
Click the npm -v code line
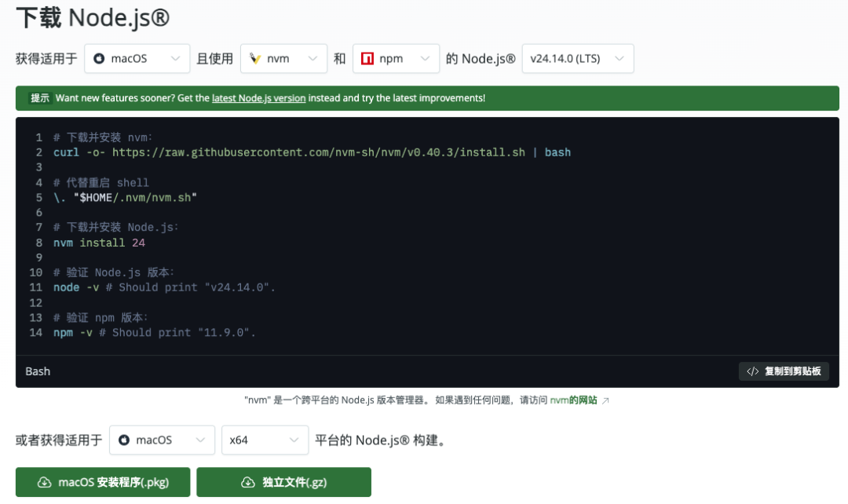(x=154, y=333)
